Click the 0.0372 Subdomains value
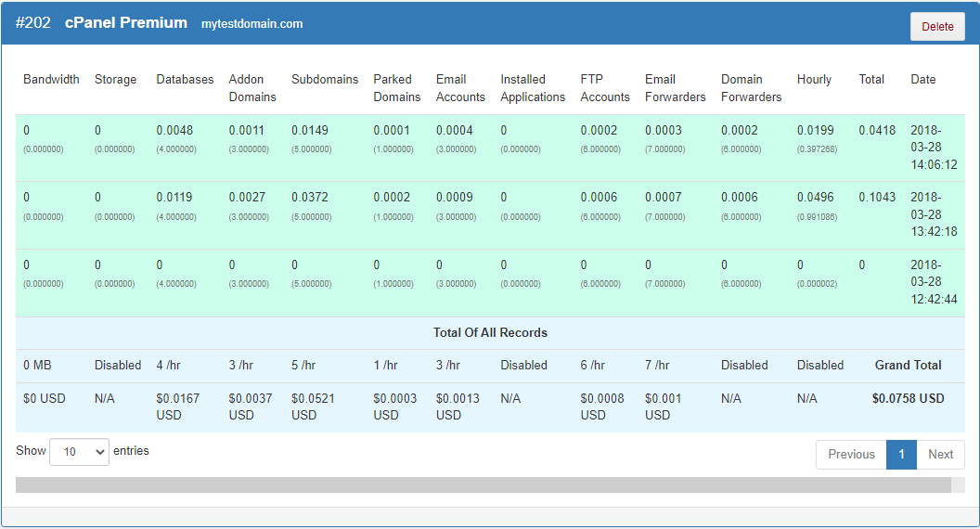Image resolution: width=980 pixels, height=529 pixels. 309,197
